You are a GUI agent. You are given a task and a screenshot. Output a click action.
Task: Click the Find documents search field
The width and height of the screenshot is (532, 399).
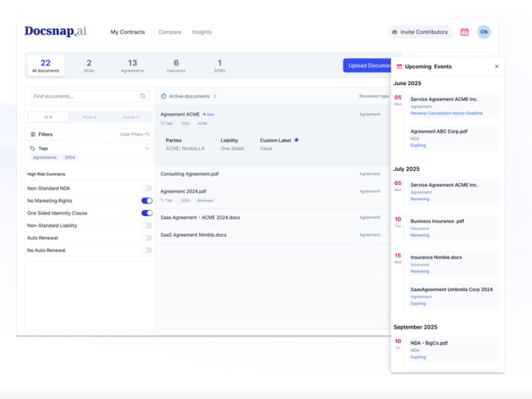click(x=83, y=96)
